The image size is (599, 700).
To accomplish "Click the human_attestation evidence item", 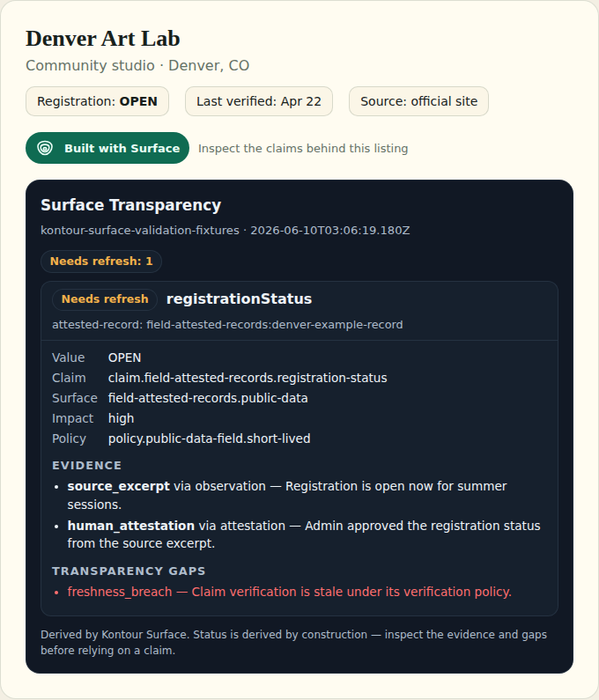I will pyautogui.click(x=304, y=534).
